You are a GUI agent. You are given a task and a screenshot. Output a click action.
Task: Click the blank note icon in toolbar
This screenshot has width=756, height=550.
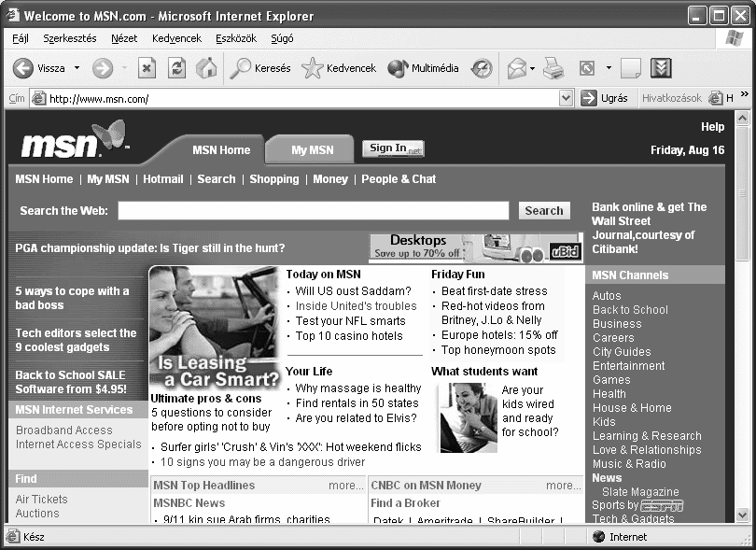[631, 68]
